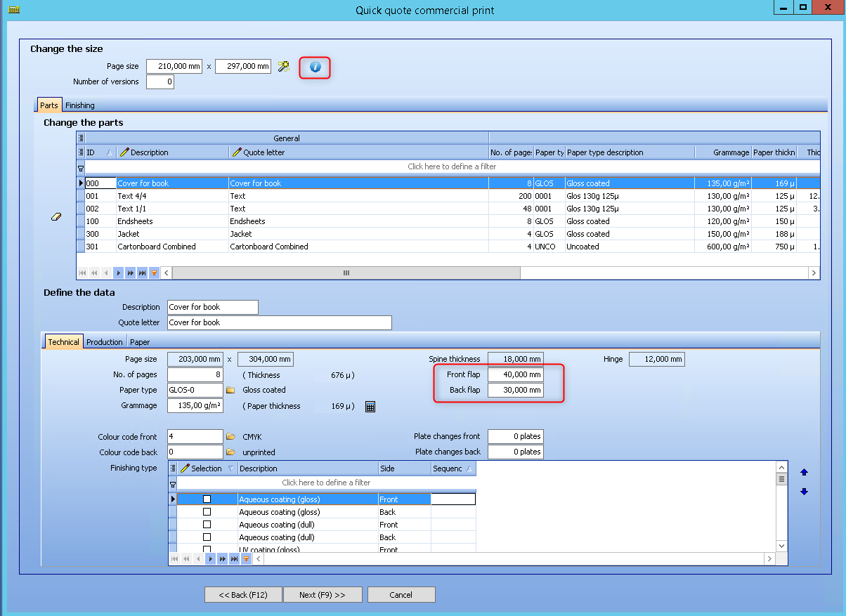The width and height of the screenshot is (846, 616).
Task: Click the Cancel button
Action: coord(401,595)
